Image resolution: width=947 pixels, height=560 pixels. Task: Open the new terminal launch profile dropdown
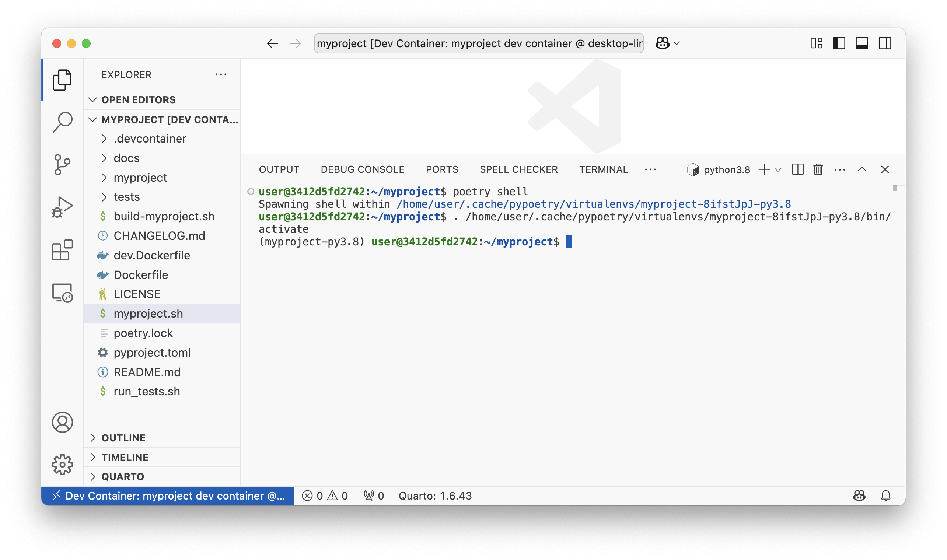(778, 170)
